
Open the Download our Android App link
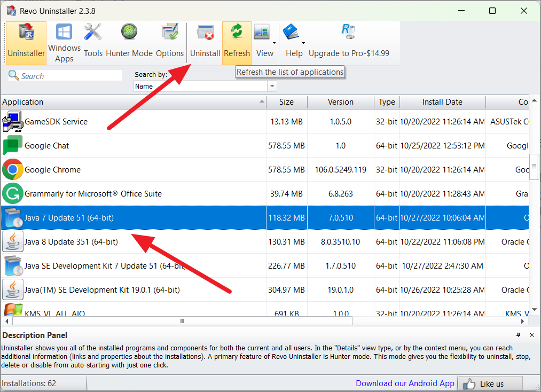405,383
